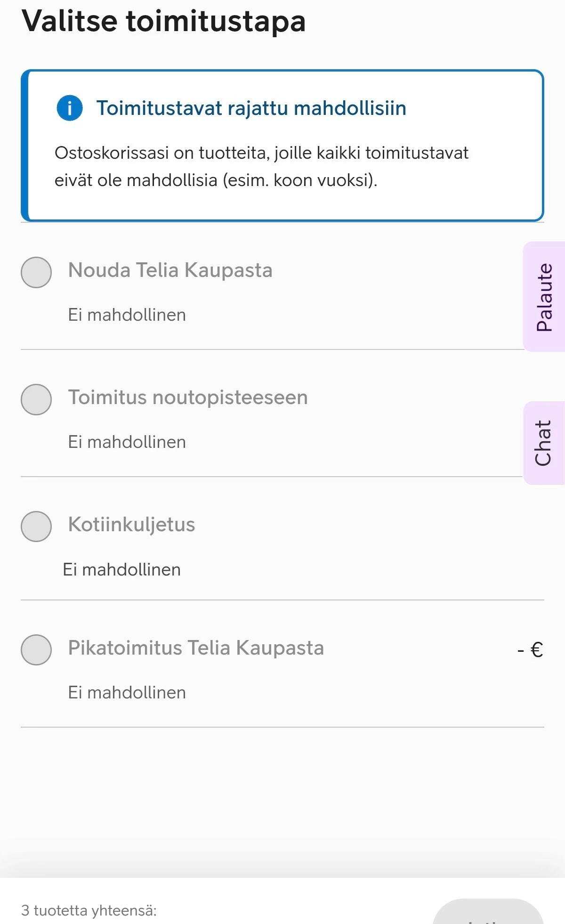
Task: Select the Pikatoimitus Telia Kaupasta radio button
Action: pos(36,649)
